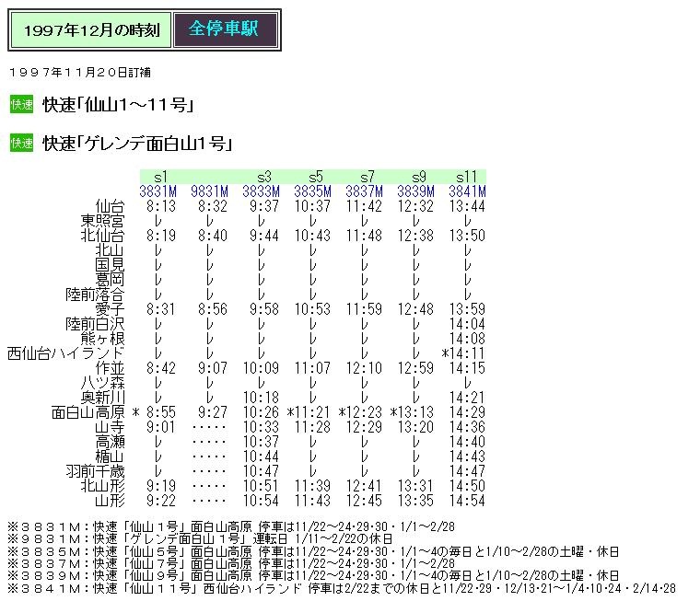Screen dimensions: 700x601
Task: Click the green 快速 icon beside 仙山1～11号
Action: [21, 104]
